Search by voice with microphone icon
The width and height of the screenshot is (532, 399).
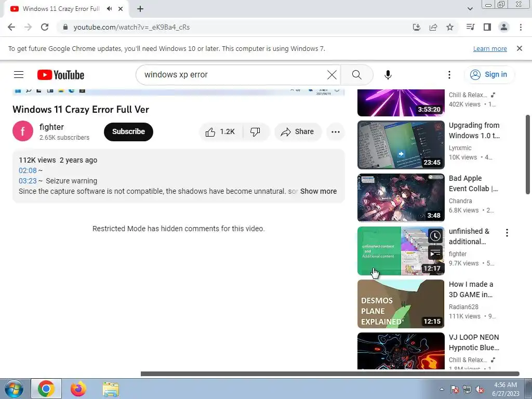pyautogui.click(x=388, y=75)
